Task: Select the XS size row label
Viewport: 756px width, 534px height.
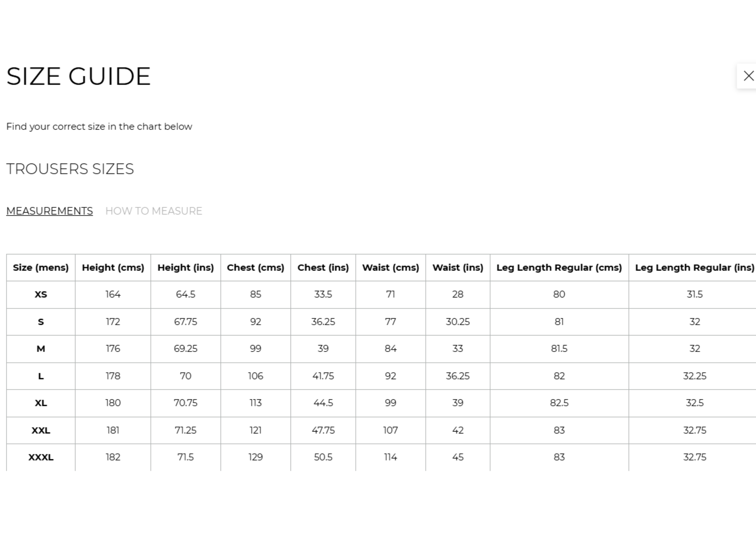Action: tap(41, 294)
